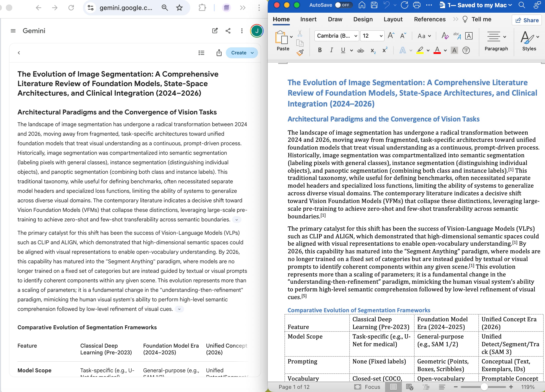
Task: Open the Gemini hamburger main menu
Action: click(13, 31)
